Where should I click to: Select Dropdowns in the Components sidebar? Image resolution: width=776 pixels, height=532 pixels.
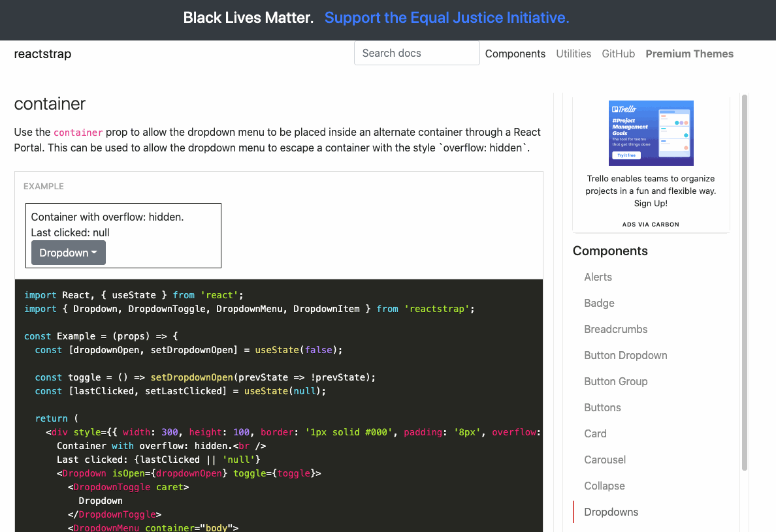click(x=611, y=512)
